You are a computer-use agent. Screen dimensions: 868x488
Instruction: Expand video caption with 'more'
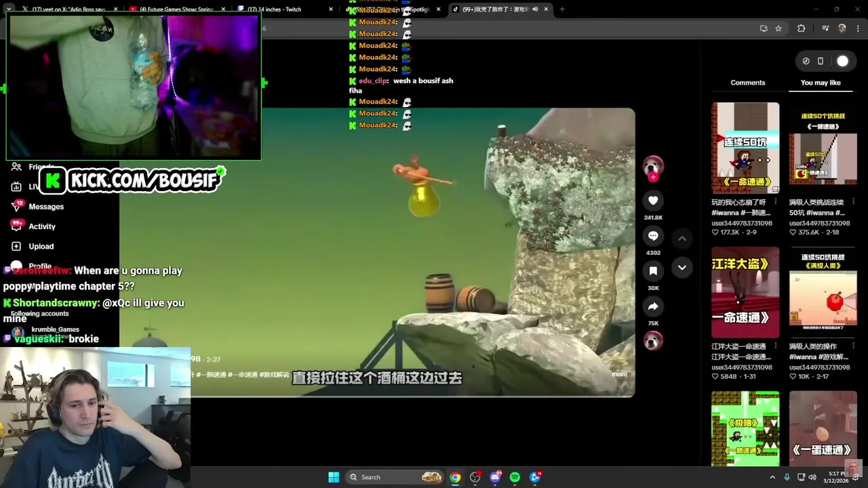(619, 374)
